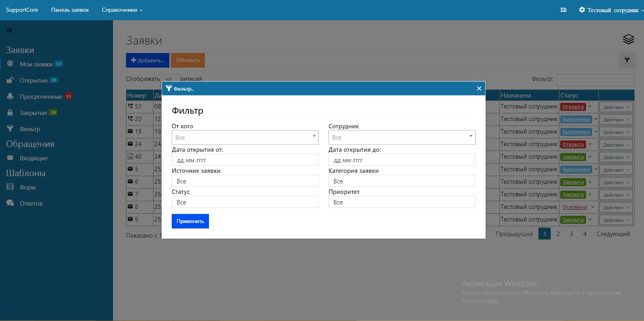644x321 pixels.
Task: Click the Отложена status label
Action: (x=574, y=207)
